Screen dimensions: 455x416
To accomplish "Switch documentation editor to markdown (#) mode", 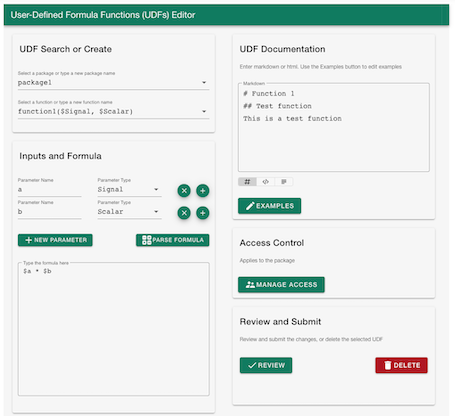I will click(x=247, y=182).
